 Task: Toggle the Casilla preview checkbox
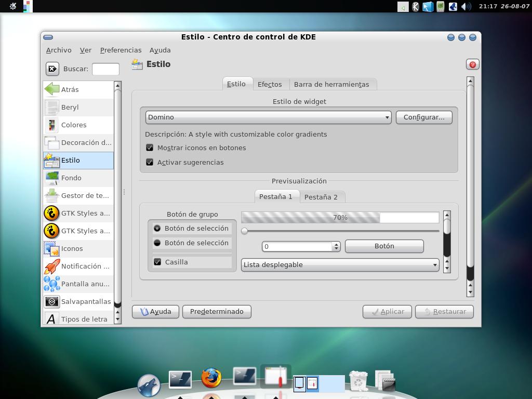157,262
